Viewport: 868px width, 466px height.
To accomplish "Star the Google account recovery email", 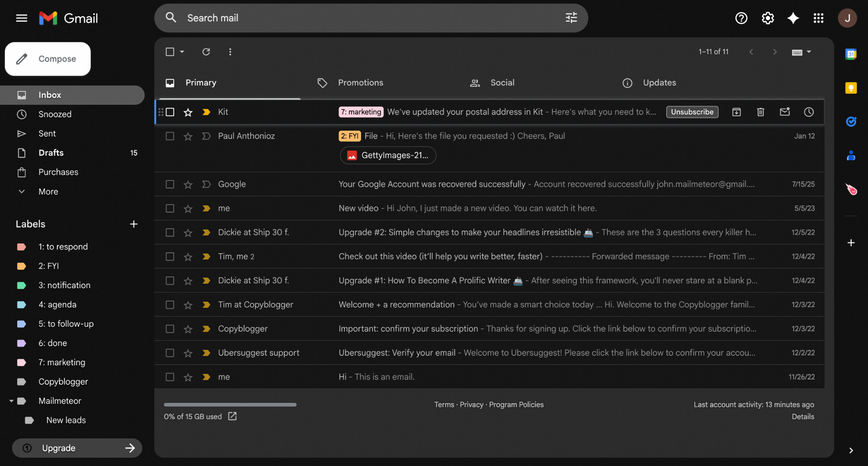I will pyautogui.click(x=188, y=184).
